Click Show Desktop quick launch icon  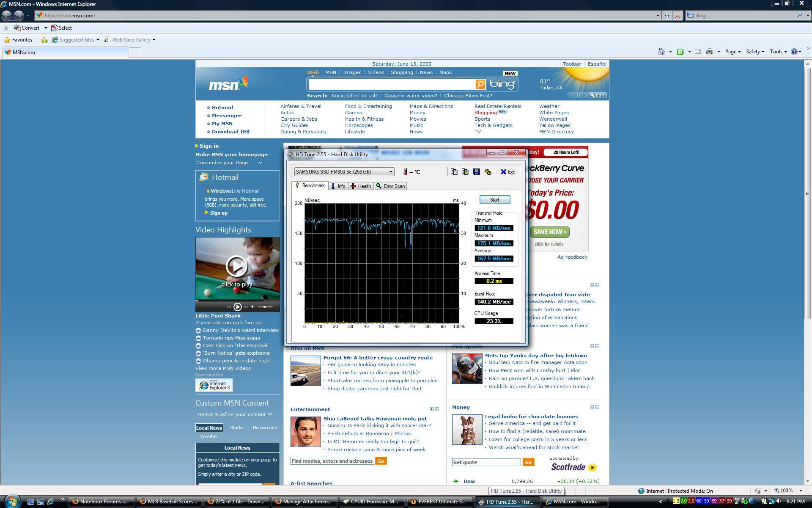click(31, 502)
